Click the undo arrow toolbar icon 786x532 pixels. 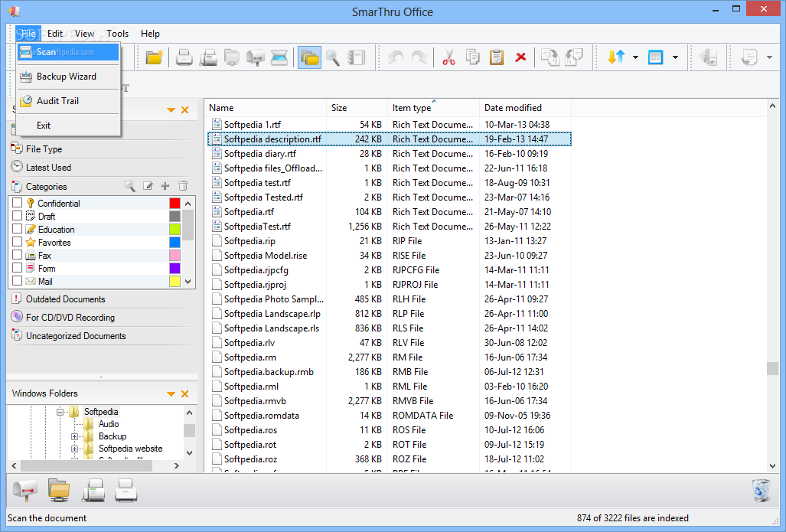[x=396, y=57]
